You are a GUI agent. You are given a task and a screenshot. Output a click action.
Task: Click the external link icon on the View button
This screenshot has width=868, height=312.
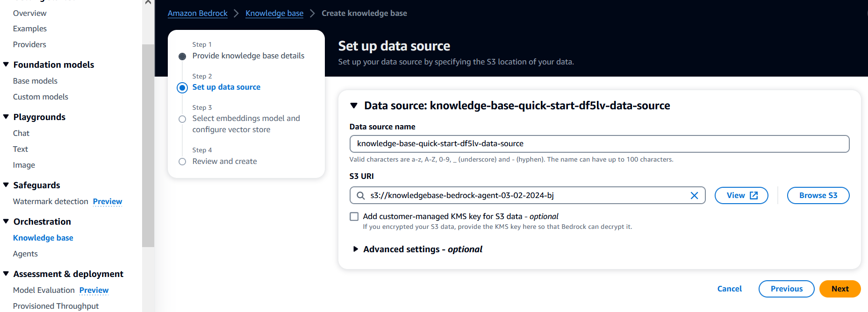pos(754,196)
